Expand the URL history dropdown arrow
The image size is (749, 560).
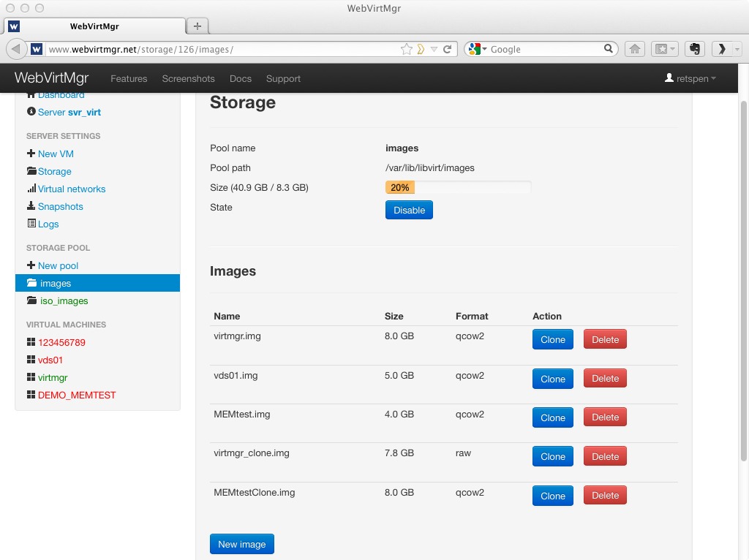coord(434,49)
